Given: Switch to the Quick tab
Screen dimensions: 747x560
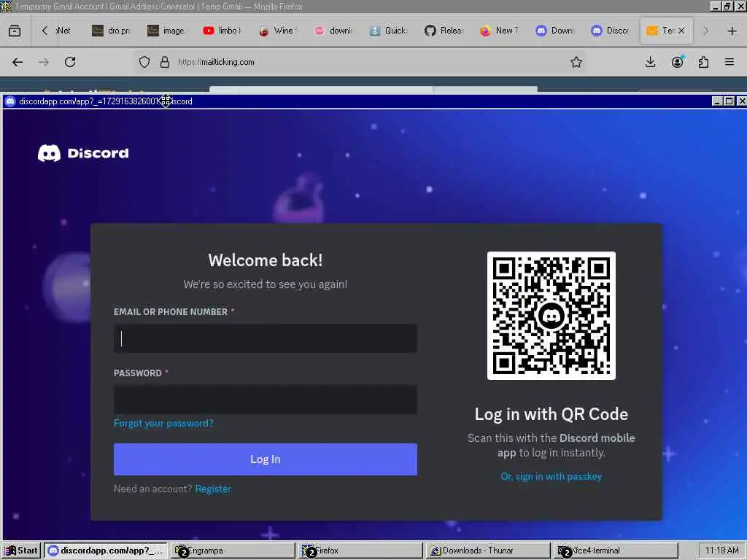Looking at the screenshot, I should (x=390, y=31).
